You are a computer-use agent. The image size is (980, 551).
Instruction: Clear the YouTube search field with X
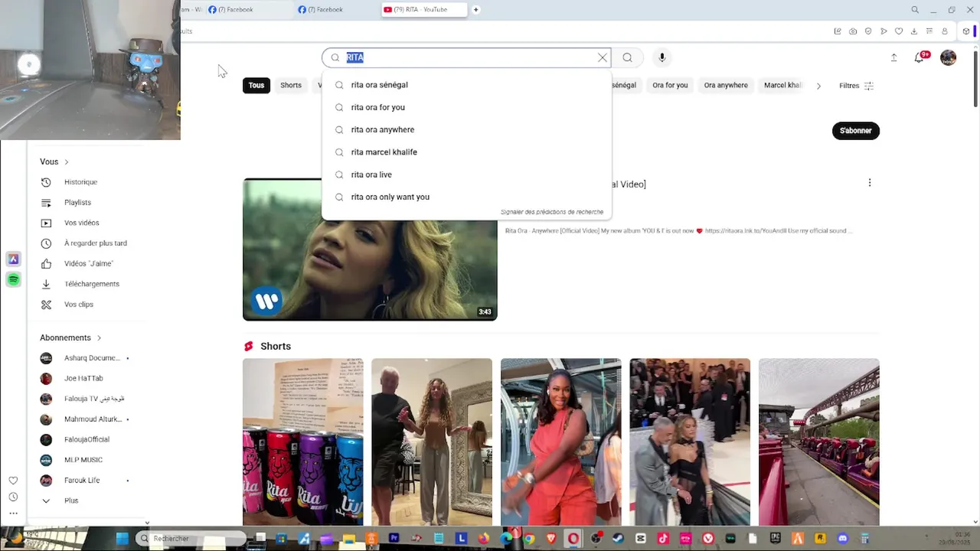tap(603, 57)
